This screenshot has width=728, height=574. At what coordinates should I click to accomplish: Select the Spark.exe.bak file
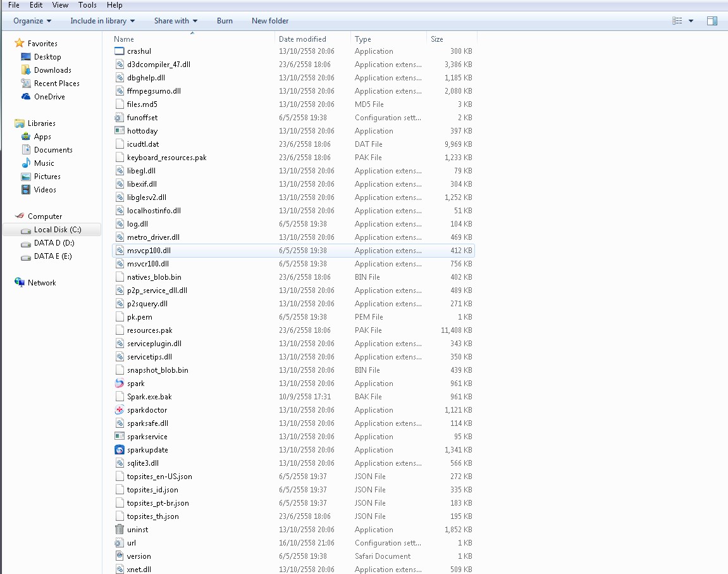click(293, 397)
